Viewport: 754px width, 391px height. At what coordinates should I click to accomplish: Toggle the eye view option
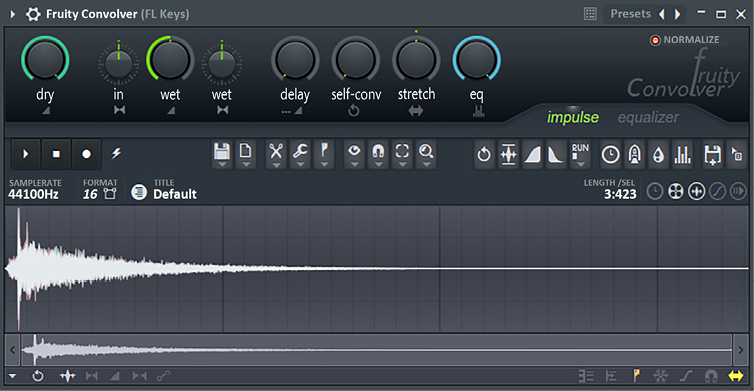[354, 151]
